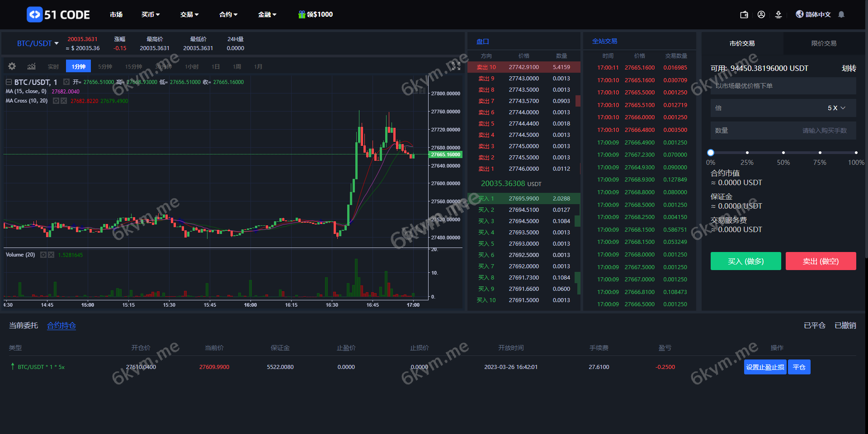Click the account profile icon

(761, 14)
